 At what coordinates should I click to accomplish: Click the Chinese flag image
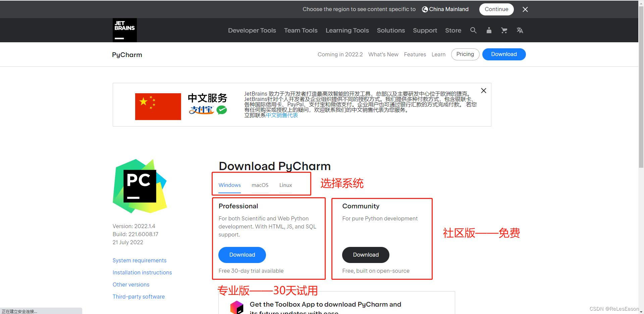[x=158, y=106]
